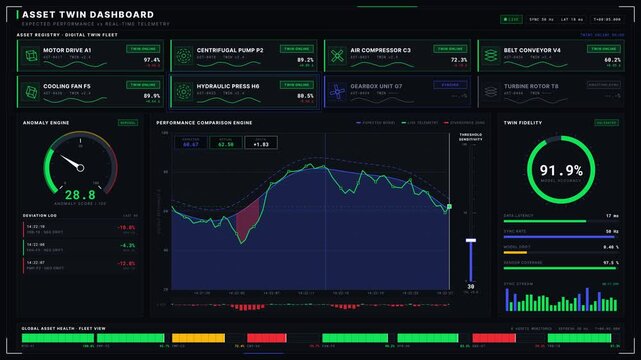This screenshot has width=641, height=360.
Task: Toggle Twin Online badge on Belt Conveyor V4
Action: pos(604,49)
